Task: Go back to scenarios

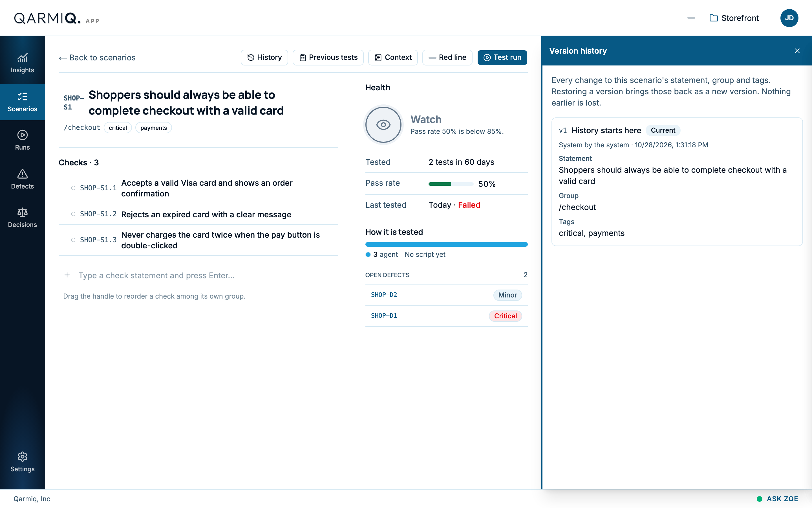Action: click(97, 58)
